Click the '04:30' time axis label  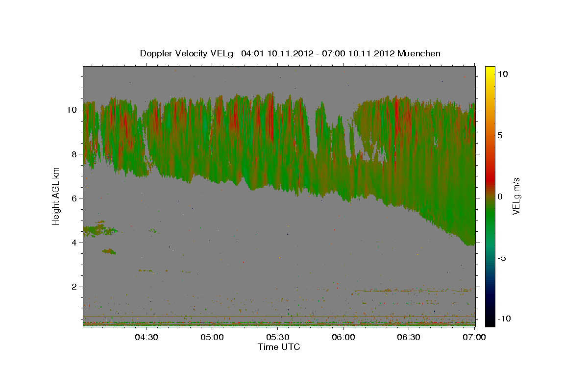[x=146, y=337]
